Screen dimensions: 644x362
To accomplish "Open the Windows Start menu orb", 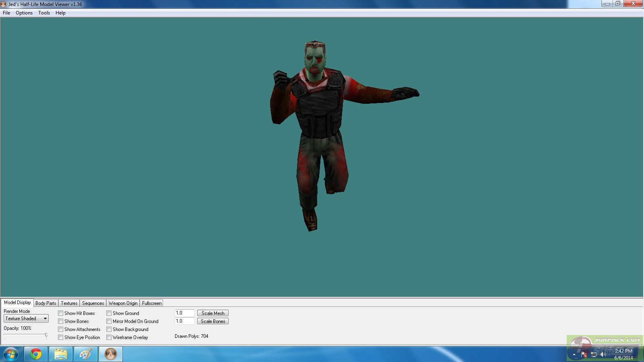I will click(x=11, y=354).
